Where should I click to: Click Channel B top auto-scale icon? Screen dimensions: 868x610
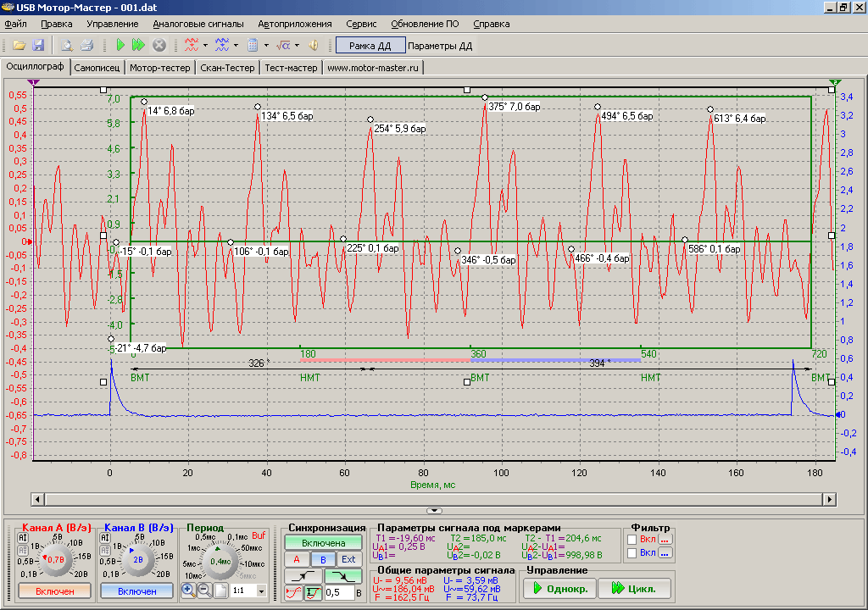(105, 538)
